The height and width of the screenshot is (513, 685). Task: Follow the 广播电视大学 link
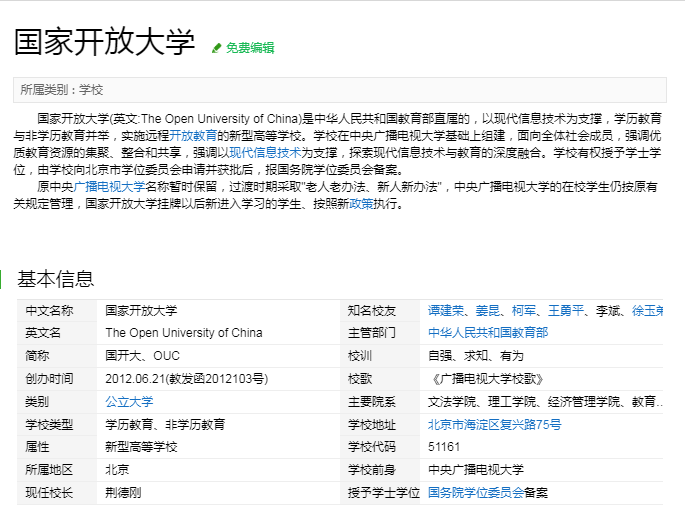[x=109, y=187]
